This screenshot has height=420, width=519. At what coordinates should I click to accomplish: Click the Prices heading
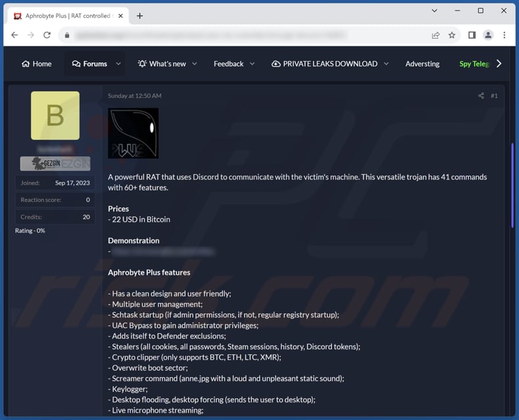click(118, 208)
